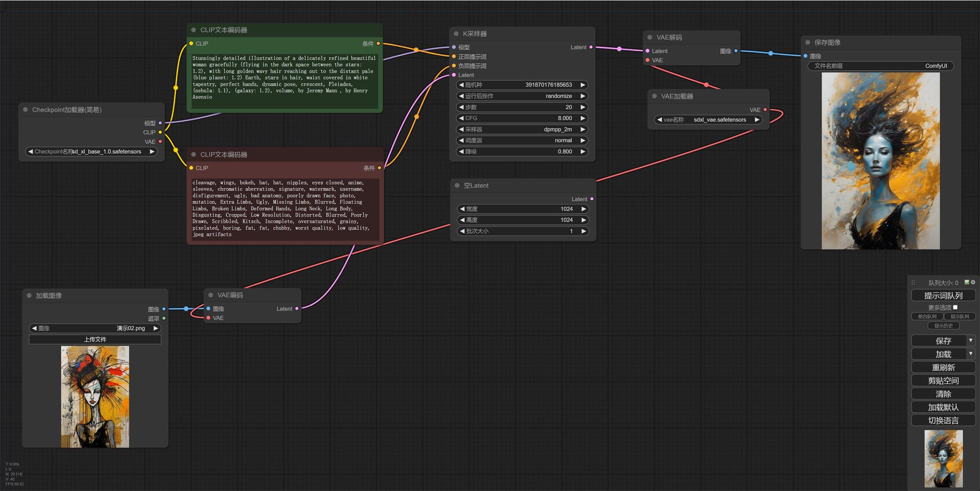Screen dimensions: 980x491
Task: Collapse the VAE加载器 node title dot
Action: click(x=654, y=96)
